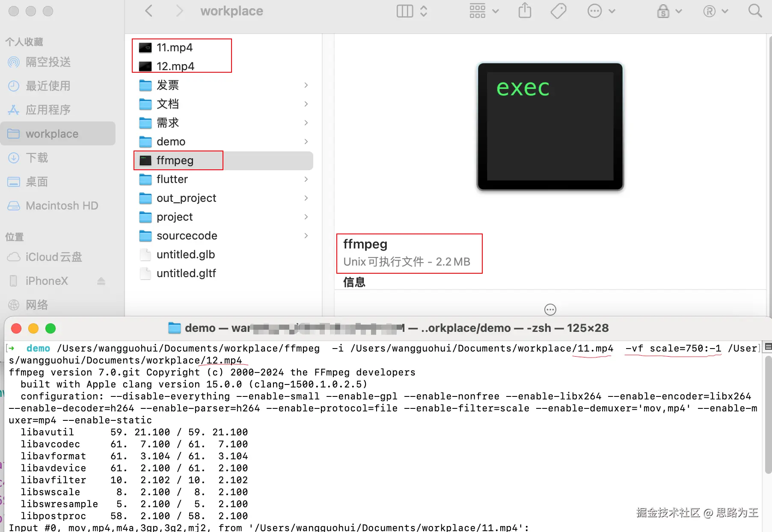Open the lock-shaped toolbar menu
Image resolution: width=772 pixels, height=532 pixels.
[669, 11]
